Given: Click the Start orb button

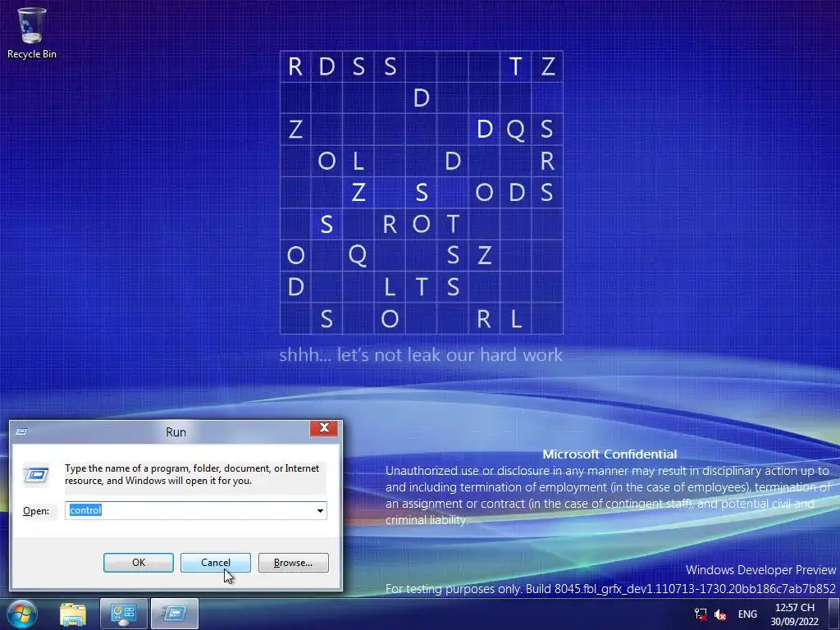Looking at the screenshot, I should [x=22, y=614].
